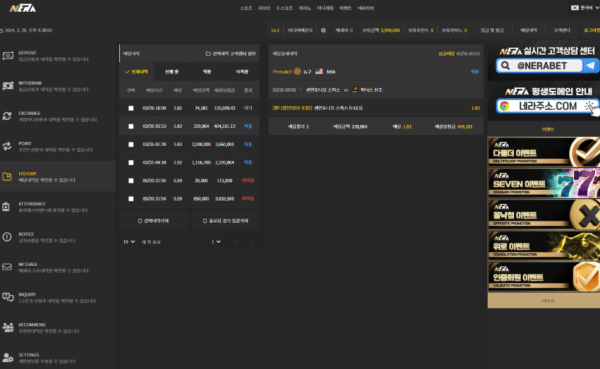Select the WITHDRAW cash icon
The height and width of the screenshot is (369, 600).
click(8, 86)
